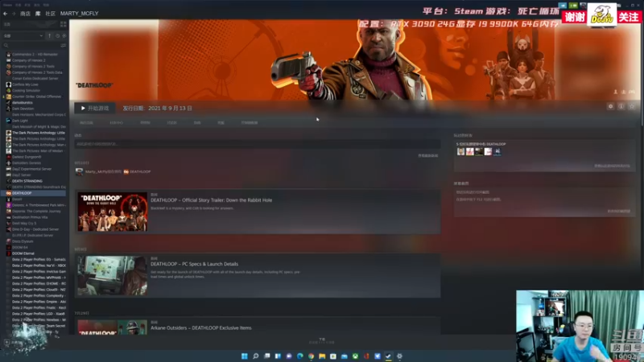Select DEATH STRANDING in library
644x362 pixels.
tap(27, 181)
